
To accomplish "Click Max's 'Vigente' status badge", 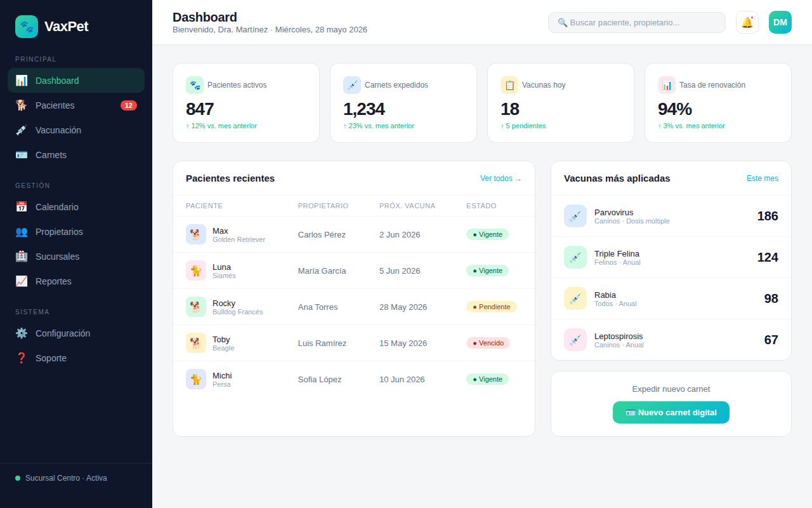I will tap(487, 234).
